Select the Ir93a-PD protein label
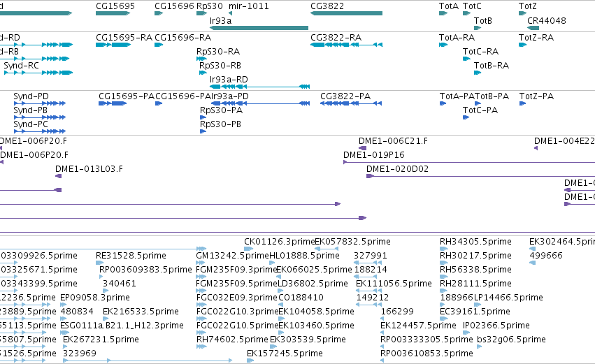595x364 pixels. (x=229, y=96)
